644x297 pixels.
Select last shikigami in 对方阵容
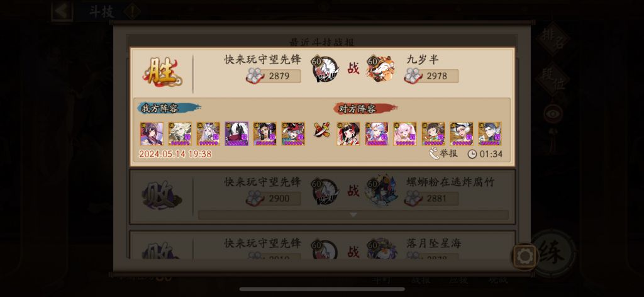(x=490, y=133)
